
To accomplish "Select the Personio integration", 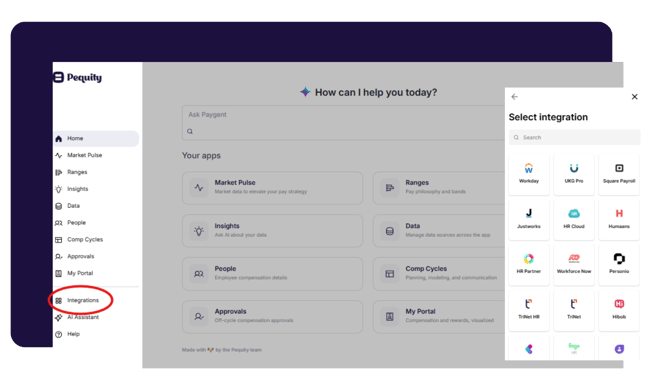I will [x=619, y=265].
